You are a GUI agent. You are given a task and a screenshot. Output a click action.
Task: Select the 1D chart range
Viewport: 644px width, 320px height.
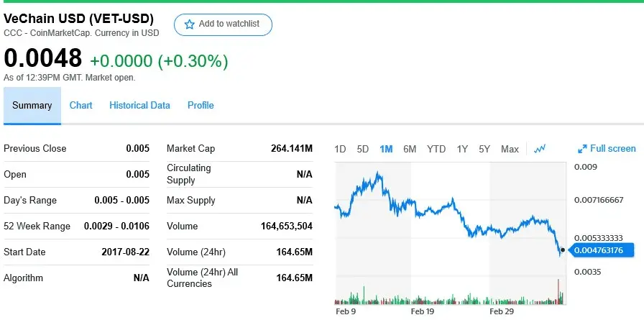[x=341, y=149]
